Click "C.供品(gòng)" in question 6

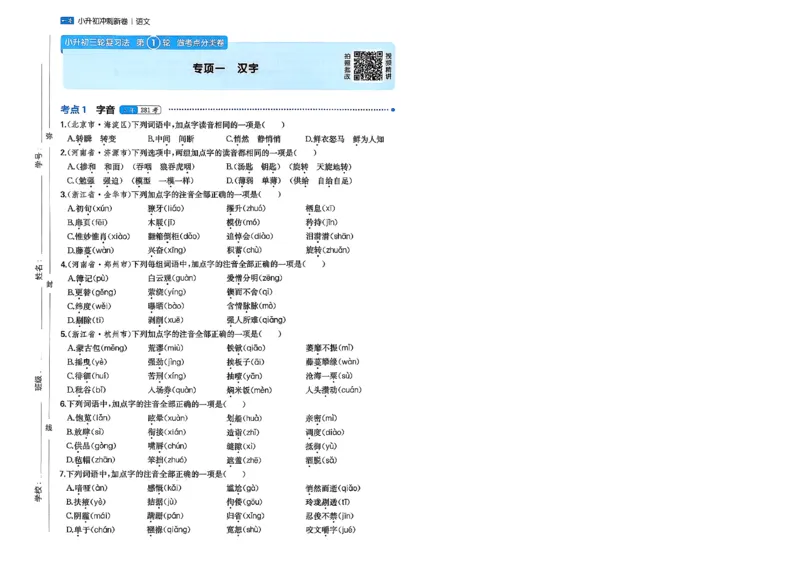(92, 446)
